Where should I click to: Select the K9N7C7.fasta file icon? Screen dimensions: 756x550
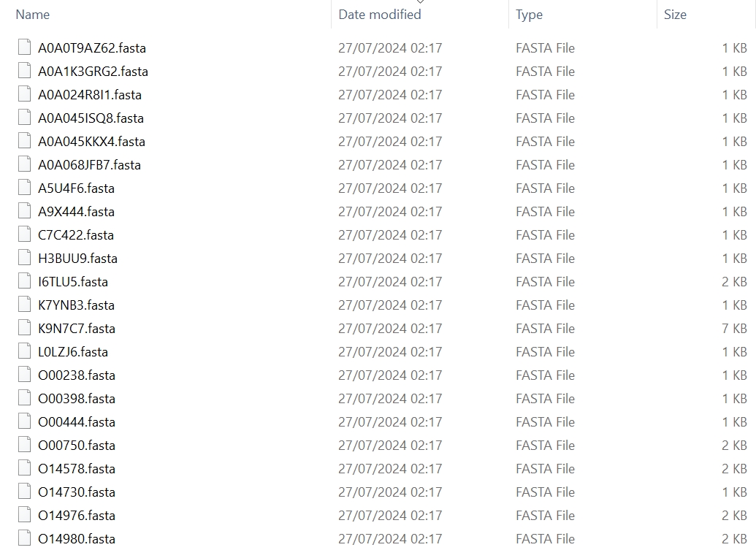point(24,328)
